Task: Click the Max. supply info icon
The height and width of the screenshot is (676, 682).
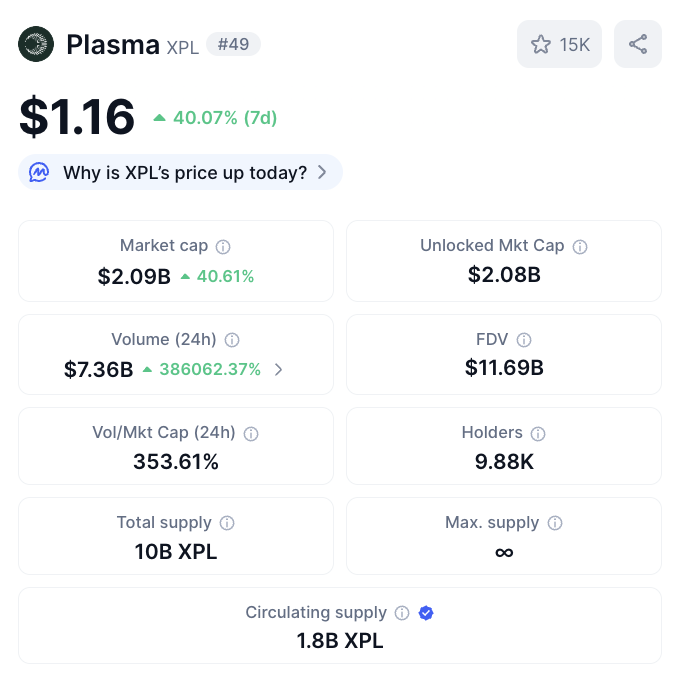Action: (x=555, y=523)
